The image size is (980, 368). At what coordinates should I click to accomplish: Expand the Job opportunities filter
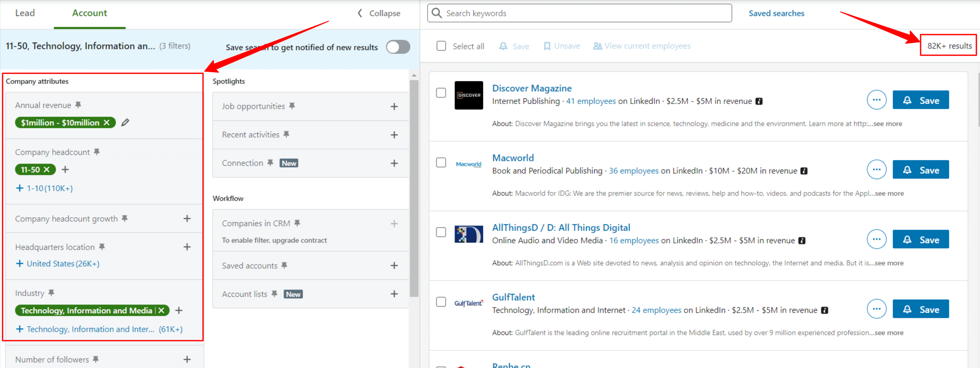394,106
